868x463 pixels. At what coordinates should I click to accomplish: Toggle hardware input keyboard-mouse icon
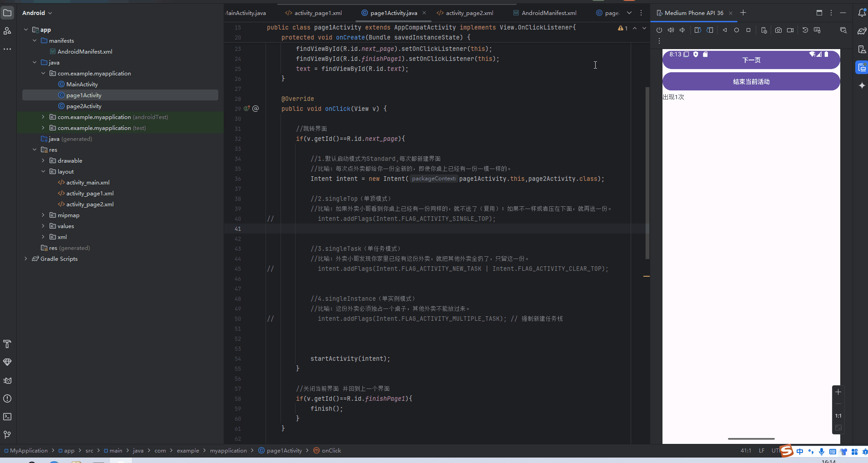tap(817, 30)
